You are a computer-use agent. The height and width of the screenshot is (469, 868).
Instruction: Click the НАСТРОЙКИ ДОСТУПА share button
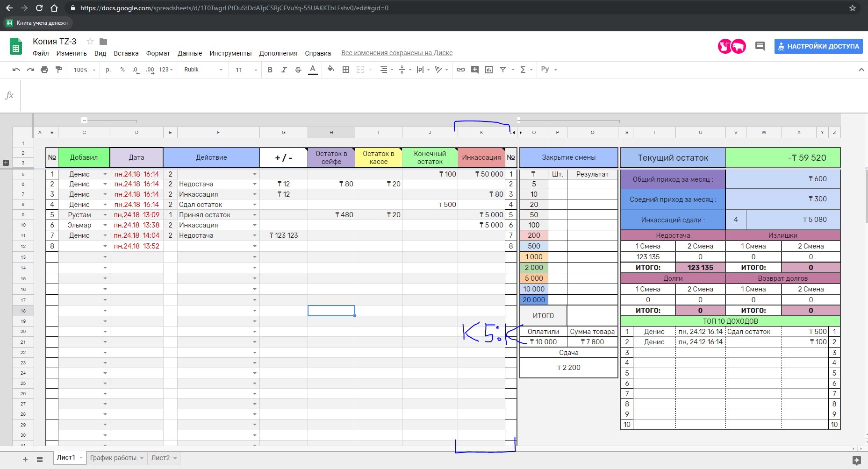pos(818,46)
